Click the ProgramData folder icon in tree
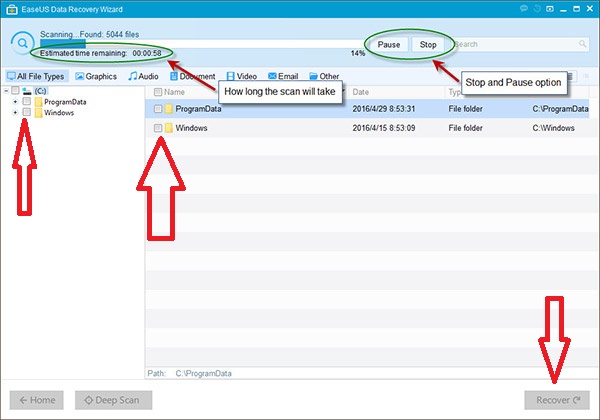600x420 pixels. 38,102
